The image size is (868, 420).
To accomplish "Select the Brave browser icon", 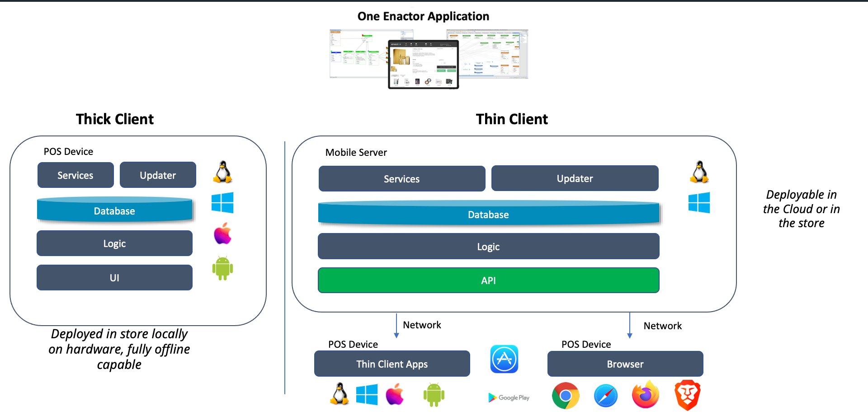I will pyautogui.click(x=686, y=395).
